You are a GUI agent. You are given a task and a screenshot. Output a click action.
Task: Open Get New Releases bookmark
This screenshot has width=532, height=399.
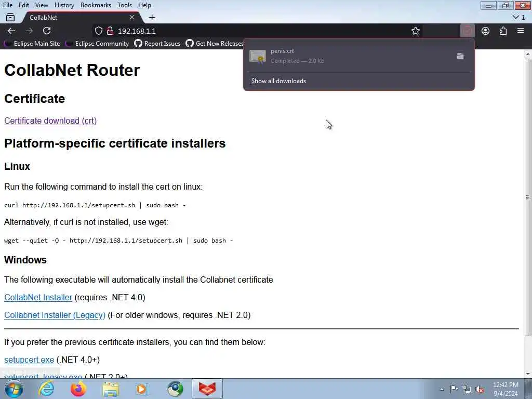(x=215, y=44)
